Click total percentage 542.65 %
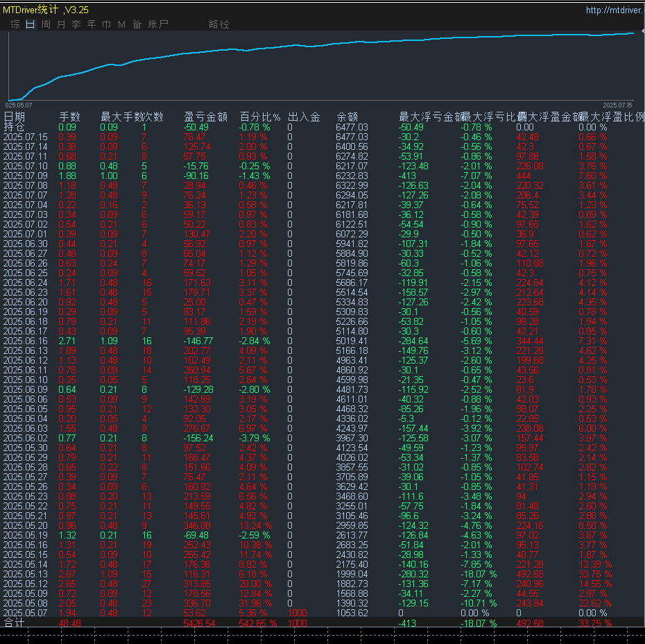Screen dimensions: 645x644 tap(258, 623)
